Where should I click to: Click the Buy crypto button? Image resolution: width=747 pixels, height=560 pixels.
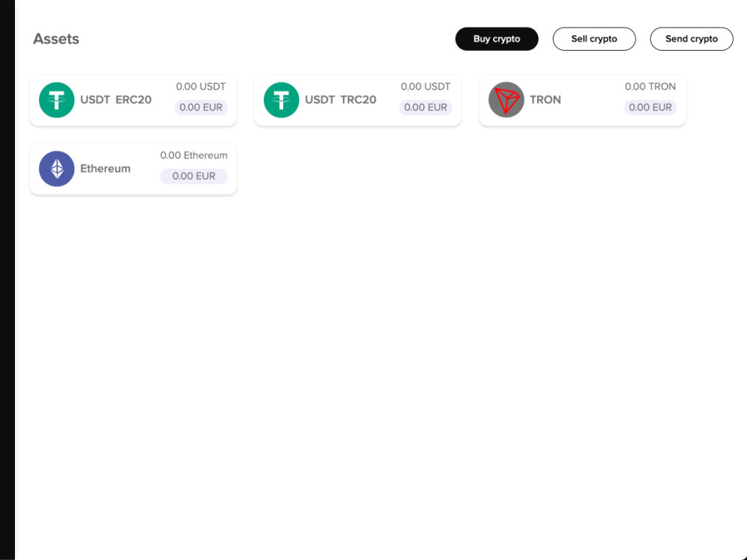pos(497,39)
